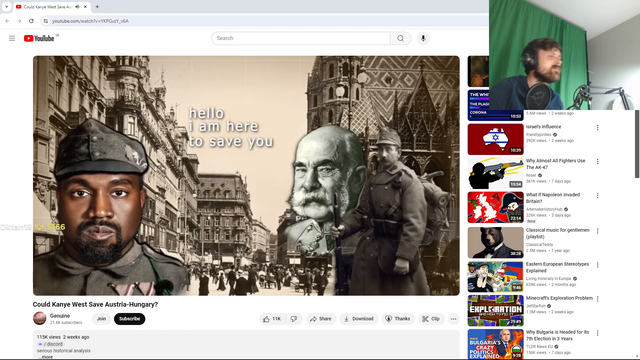
Task: Click the Living Ironically in Europe channel name
Action: click(x=549, y=279)
